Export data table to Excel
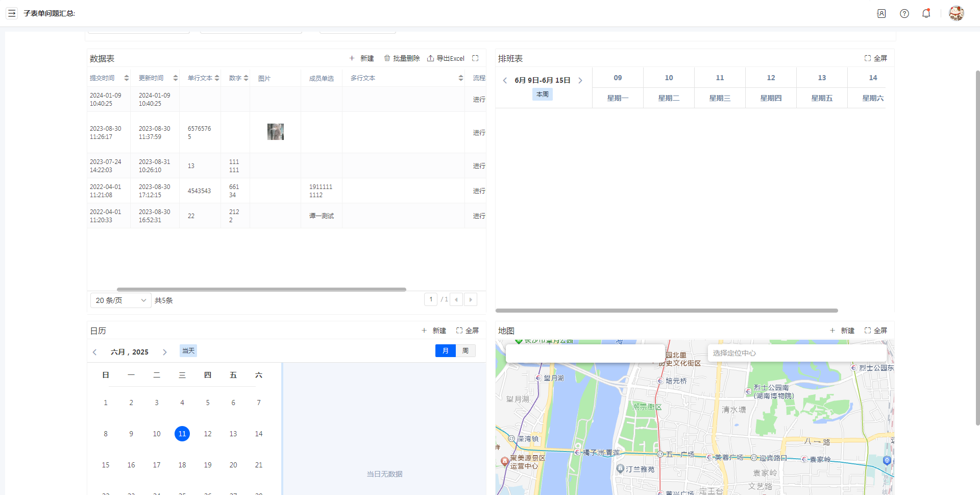This screenshot has height=495, width=980. point(446,58)
